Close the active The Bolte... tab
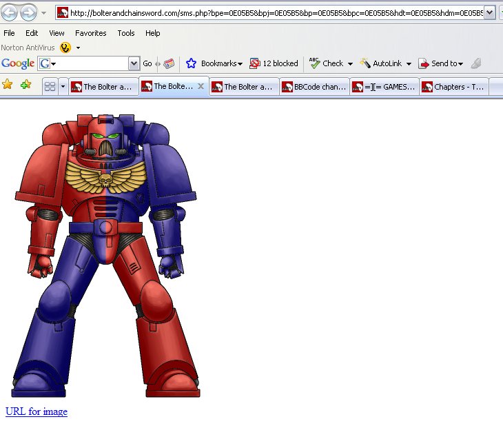 pos(201,86)
